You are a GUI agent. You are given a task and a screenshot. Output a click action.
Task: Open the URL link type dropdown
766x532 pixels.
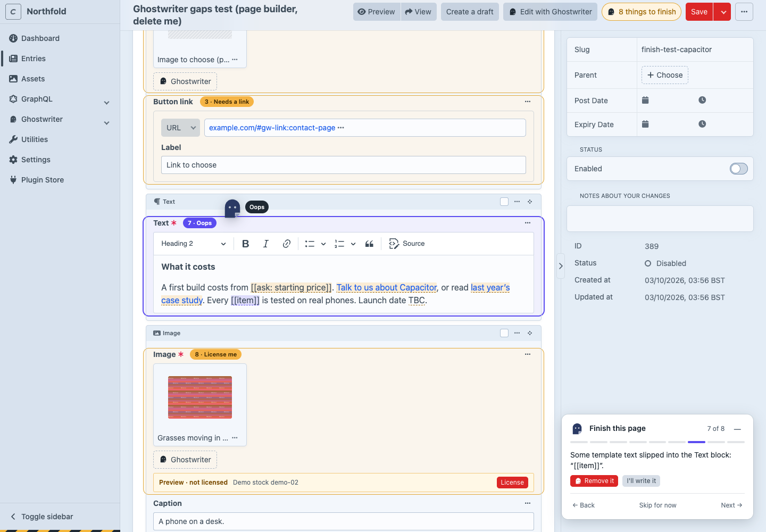point(180,128)
